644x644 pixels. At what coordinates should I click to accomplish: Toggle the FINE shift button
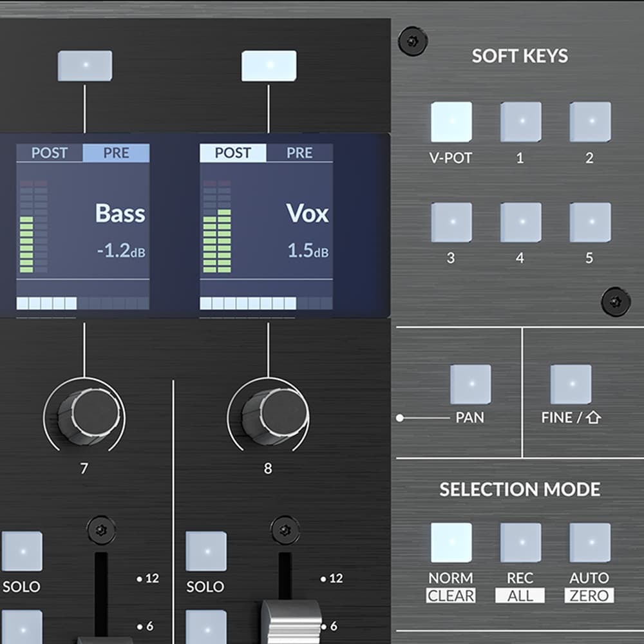pos(571,384)
